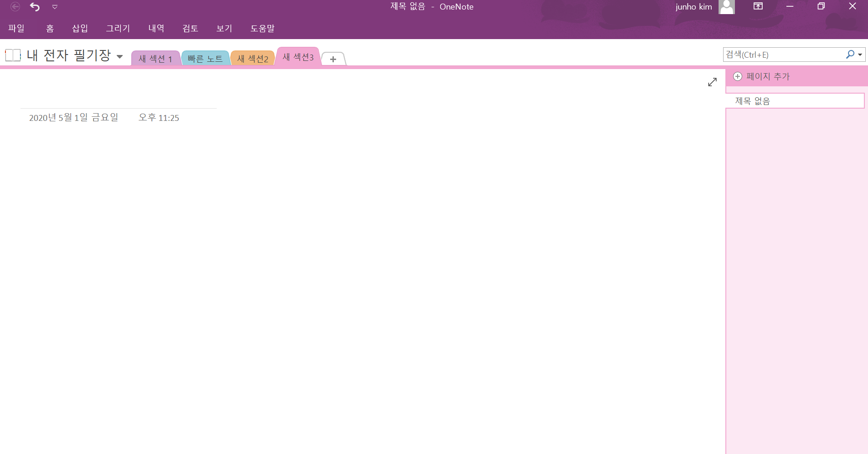Open the 도움말 ribbon tab
Screen dimensions: 868x454
point(263,28)
